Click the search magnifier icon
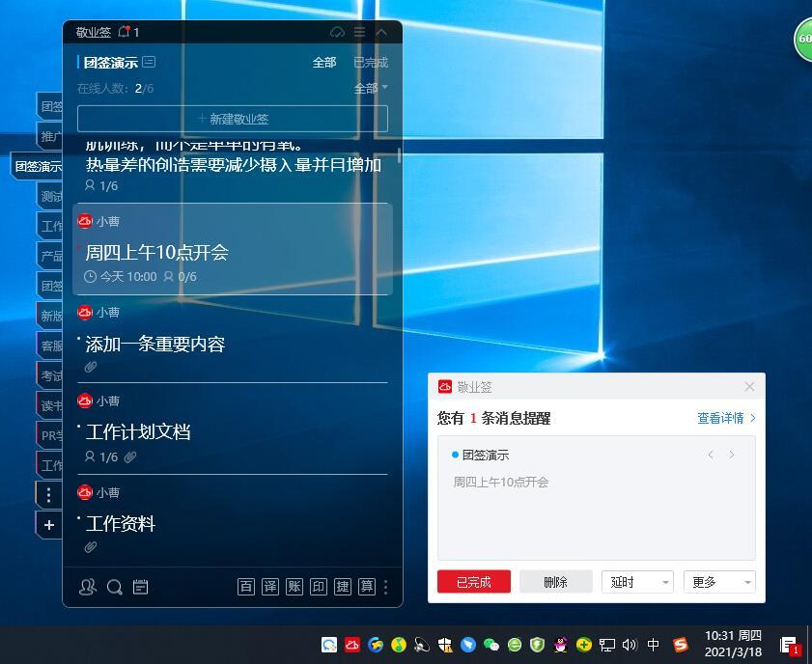 pyautogui.click(x=114, y=586)
